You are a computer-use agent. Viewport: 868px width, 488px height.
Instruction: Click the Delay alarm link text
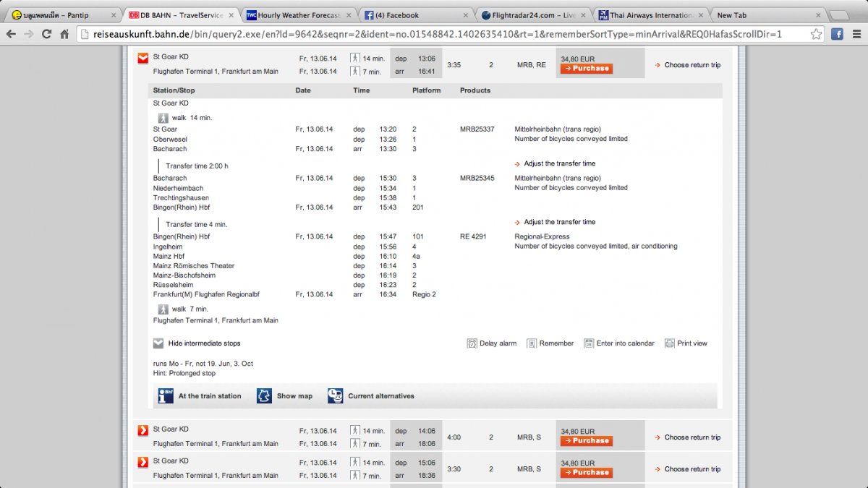coord(498,343)
